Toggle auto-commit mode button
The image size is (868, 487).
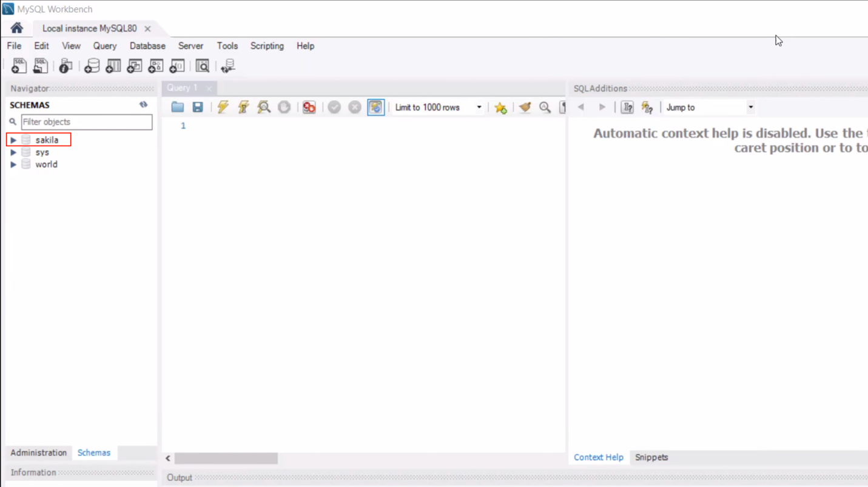pyautogui.click(x=375, y=107)
